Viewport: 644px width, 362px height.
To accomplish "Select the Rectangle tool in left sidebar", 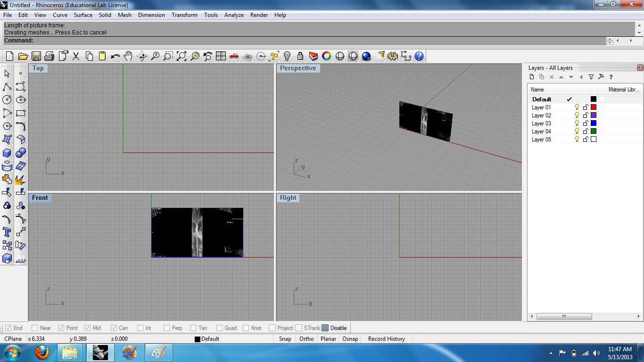I will tap(21, 113).
